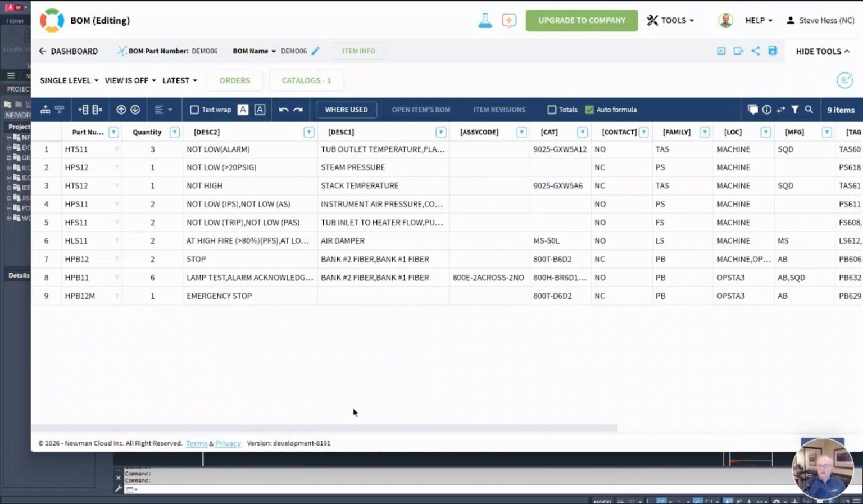Click the import icon in the header
Image resolution: width=863 pixels, height=504 pixels.
[721, 51]
